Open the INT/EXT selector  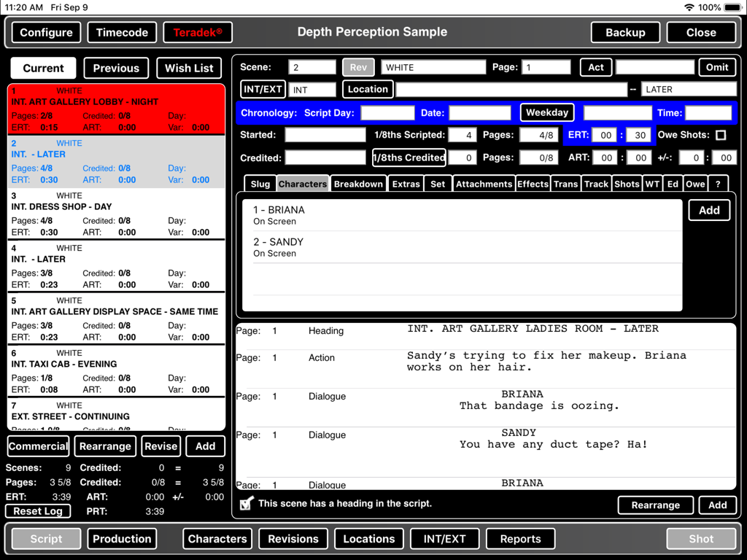coord(263,89)
